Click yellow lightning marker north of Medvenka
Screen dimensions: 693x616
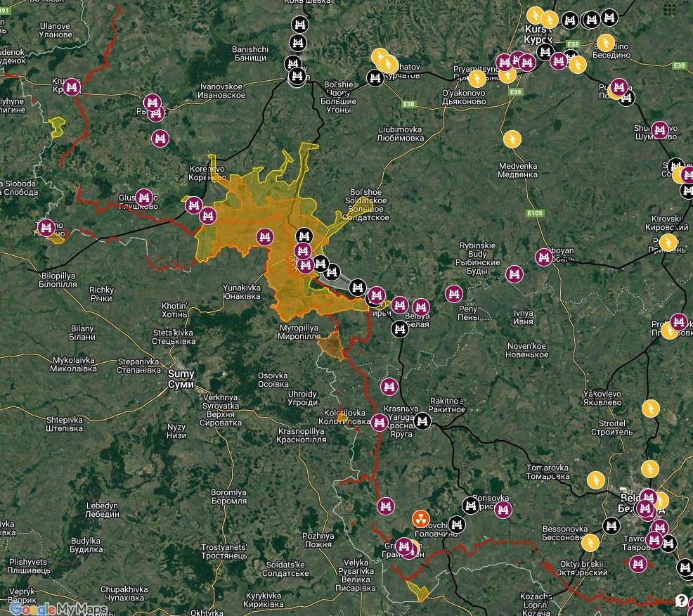[512, 140]
